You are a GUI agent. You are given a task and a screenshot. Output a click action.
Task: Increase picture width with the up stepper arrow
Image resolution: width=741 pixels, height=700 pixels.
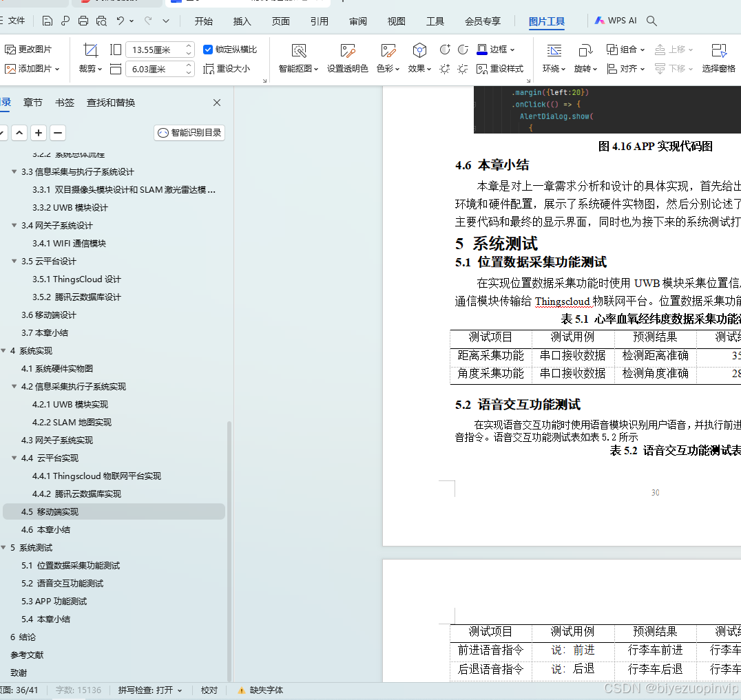[189, 46]
